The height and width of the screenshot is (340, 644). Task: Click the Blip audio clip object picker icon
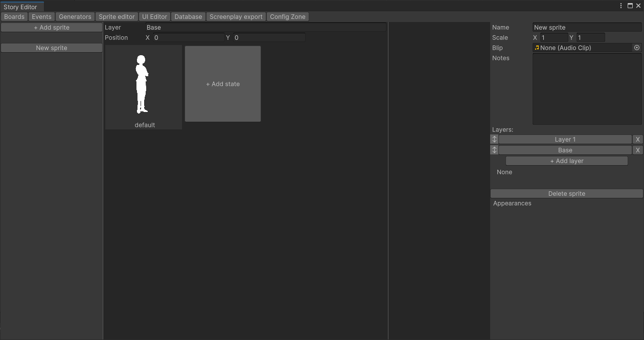(637, 48)
